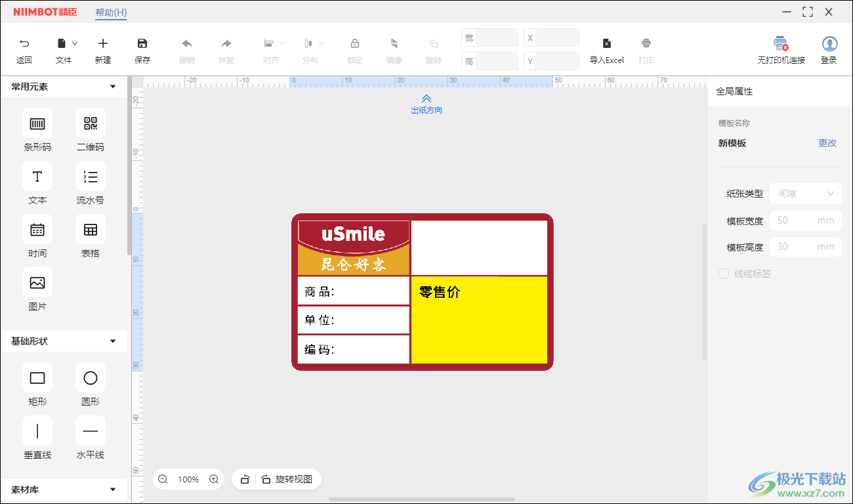Select the 昆仑好客 banner on the label
The width and height of the screenshot is (853, 504).
coord(354,264)
